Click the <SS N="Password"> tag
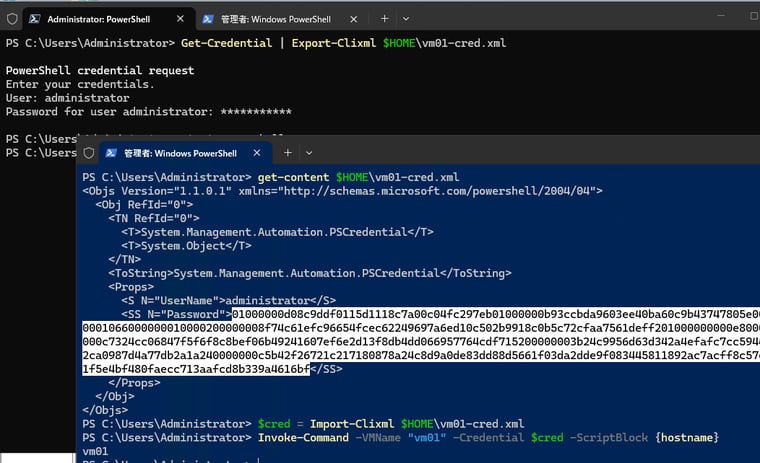 (176, 314)
